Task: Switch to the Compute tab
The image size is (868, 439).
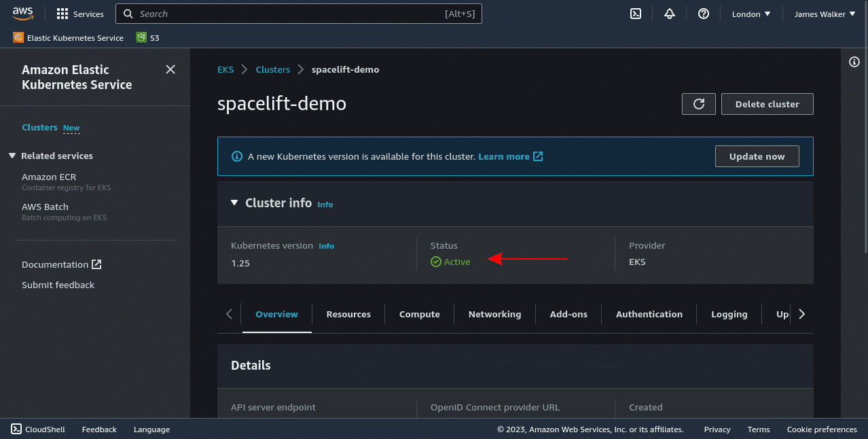Action: point(420,314)
